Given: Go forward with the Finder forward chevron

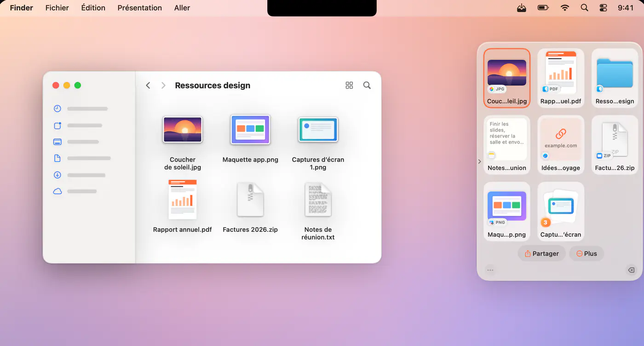Looking at the screenshot, I should (163, 85).
